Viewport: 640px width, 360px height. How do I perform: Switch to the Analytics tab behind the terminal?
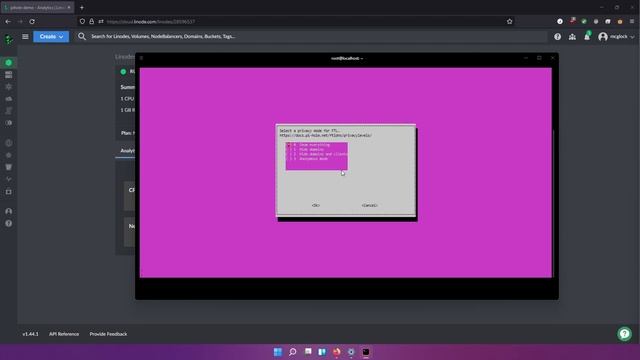coord(127,151)
